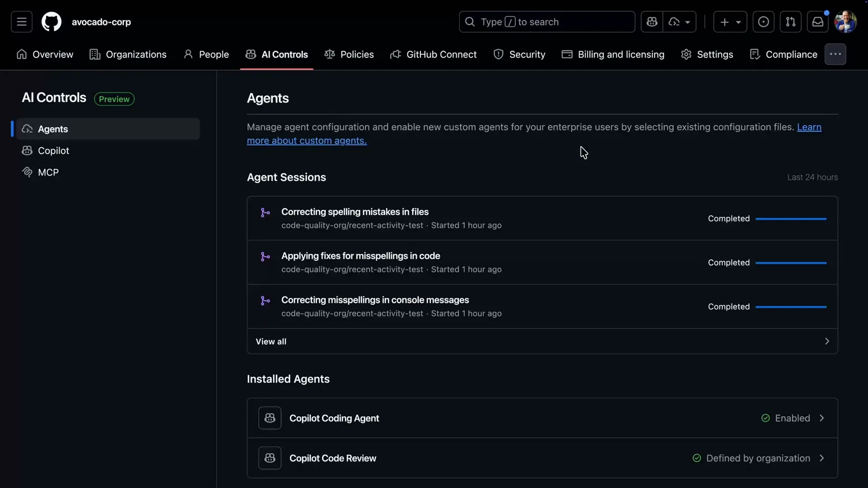868x488 pixels.
Task: Click the Last 24 hours label
Action: coord(812,177)
